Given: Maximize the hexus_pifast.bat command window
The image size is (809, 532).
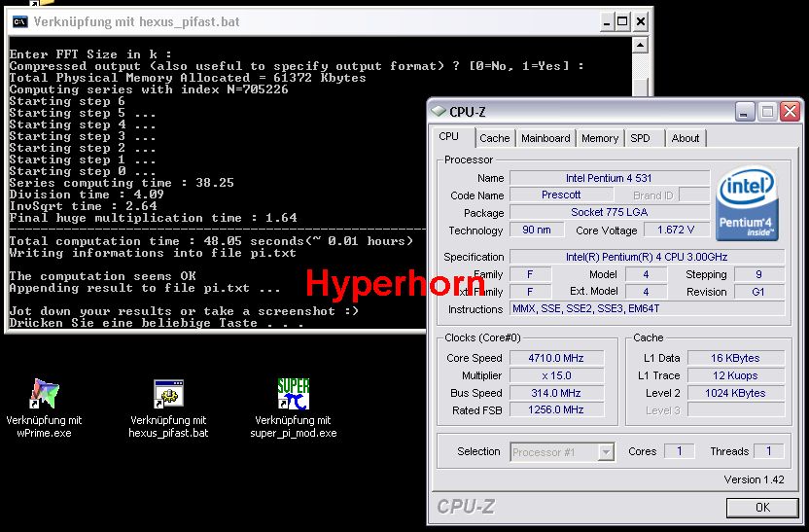Looking at the screenshot, I should pyautogui.click(x=622, y=21).
